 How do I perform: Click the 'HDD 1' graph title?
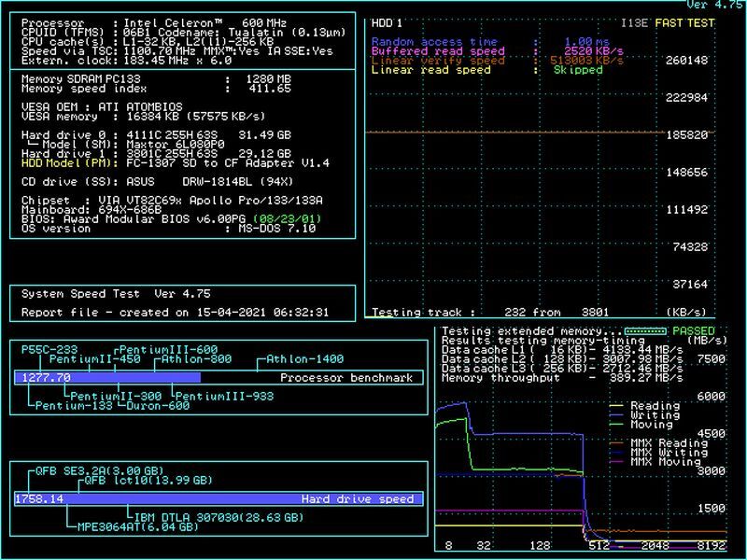click(387, 23)
